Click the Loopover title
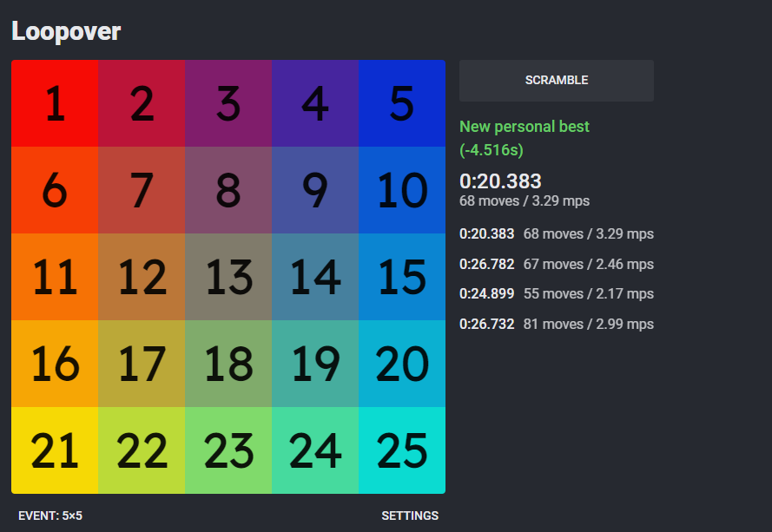Screen dimensions: 772x532 pyautogui.click(x=66, y=31)
